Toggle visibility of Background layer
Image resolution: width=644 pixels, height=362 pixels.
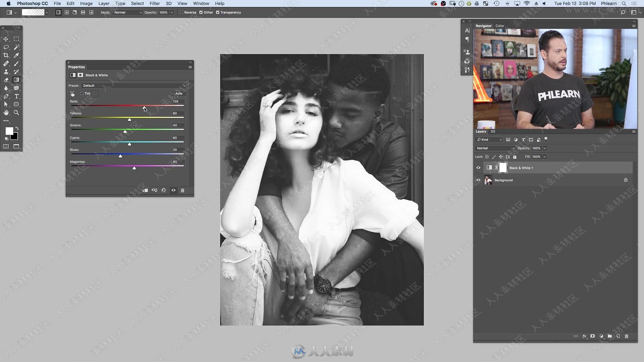[478, 180]
